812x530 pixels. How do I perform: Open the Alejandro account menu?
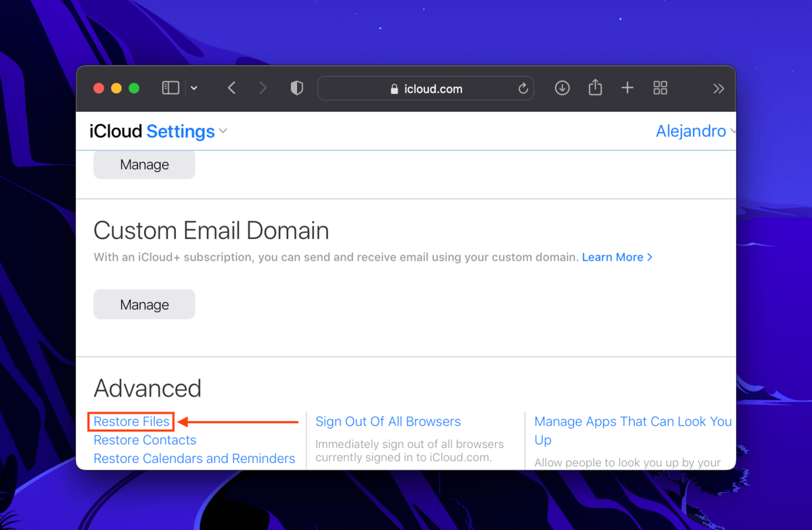(695, 131)
